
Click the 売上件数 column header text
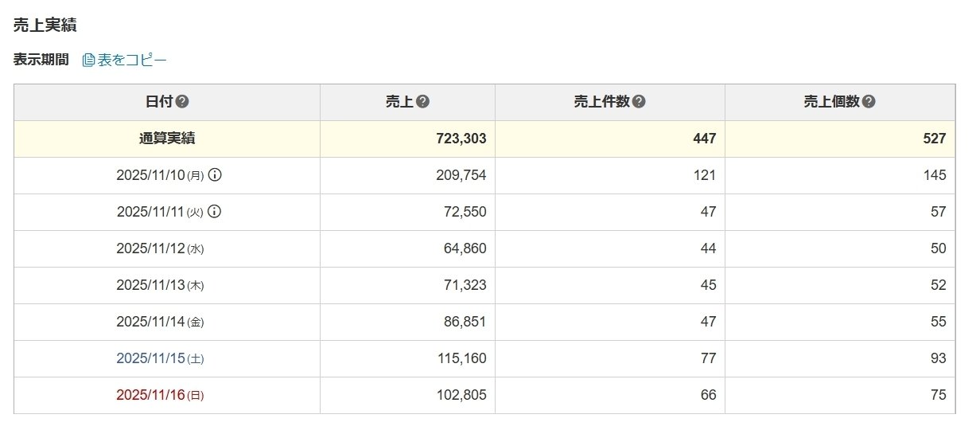(601, 102)
